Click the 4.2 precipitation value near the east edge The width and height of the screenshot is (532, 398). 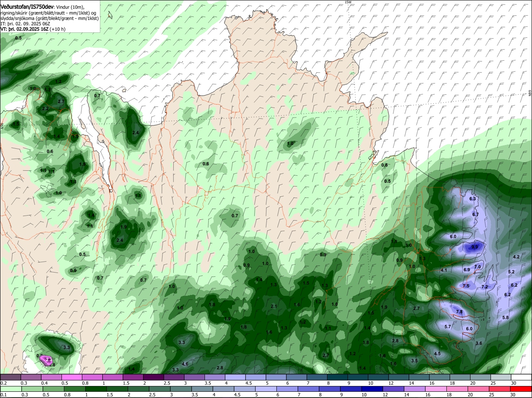click(516, 257)
